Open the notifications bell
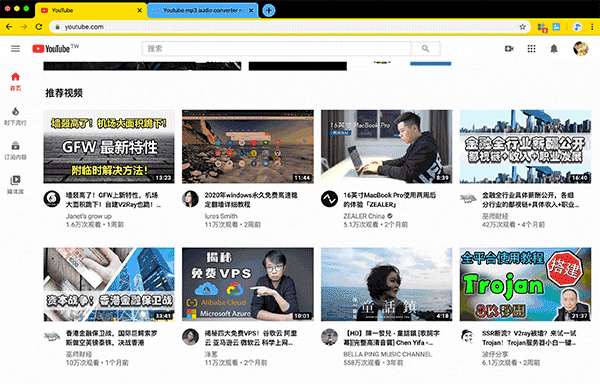The height and width of the screenshot is (384, 600). [554, 49]
